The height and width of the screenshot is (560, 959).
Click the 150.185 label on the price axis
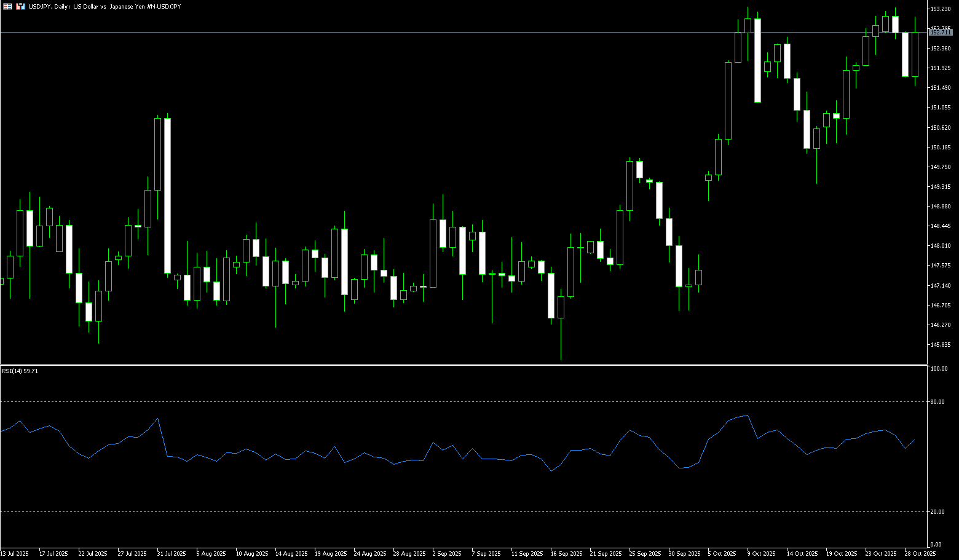(941, 148)
